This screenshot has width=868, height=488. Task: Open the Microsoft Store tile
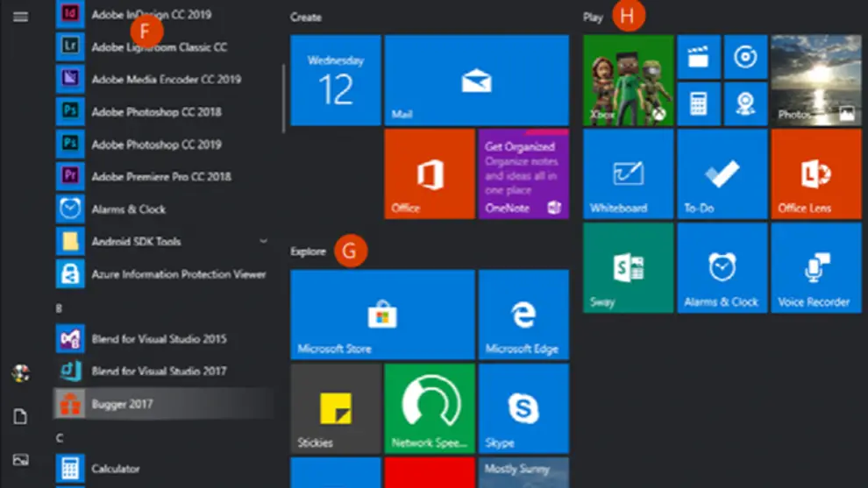pyautogui.click(x=382, y=315)
